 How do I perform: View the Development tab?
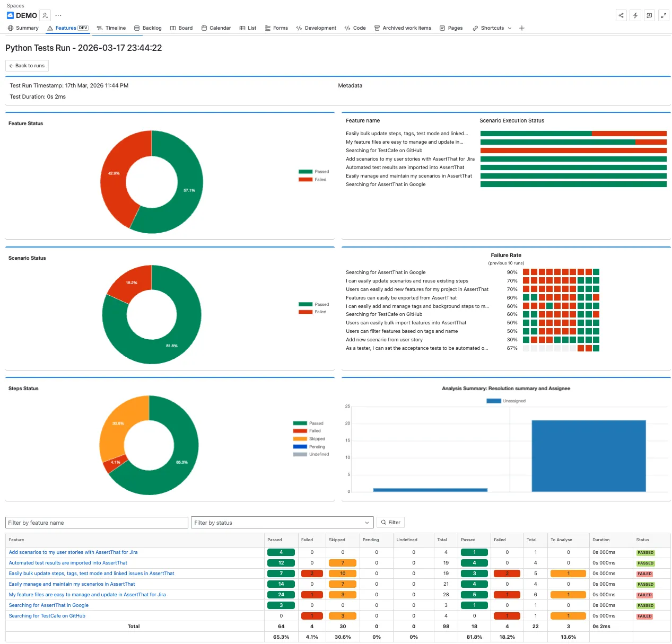click(x=316, y=28)
